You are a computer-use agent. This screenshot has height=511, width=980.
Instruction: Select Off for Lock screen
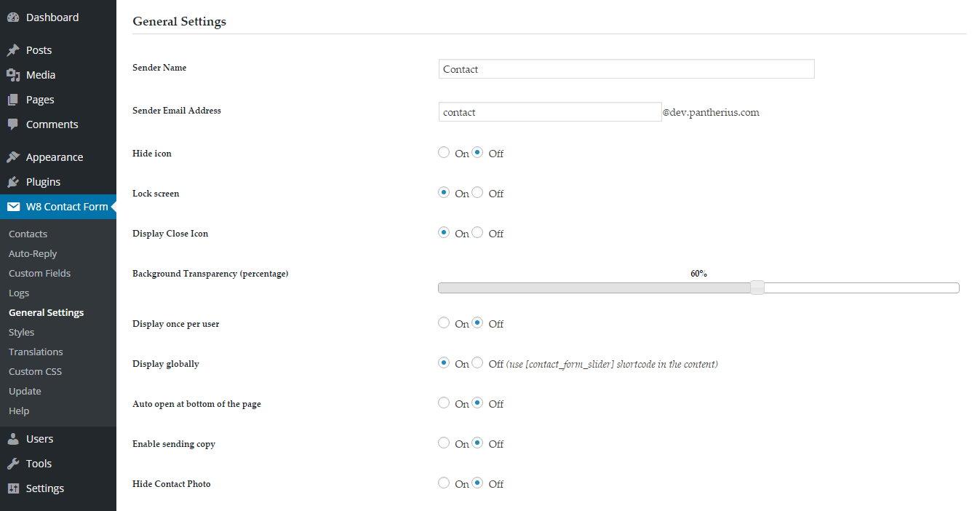pyautogui.click(x=477, y=193)
